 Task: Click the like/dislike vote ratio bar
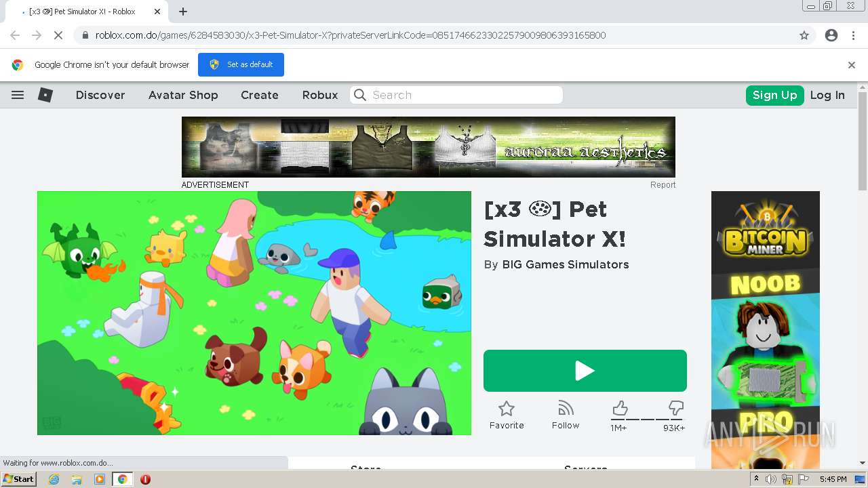coord(648,420)
